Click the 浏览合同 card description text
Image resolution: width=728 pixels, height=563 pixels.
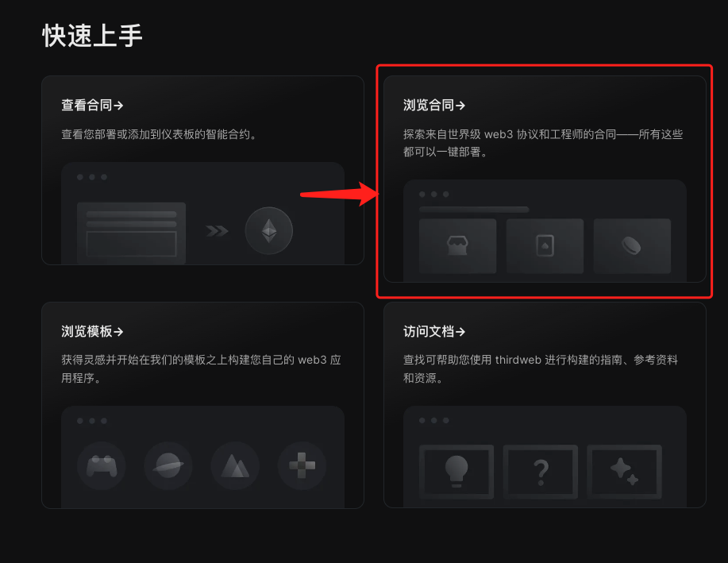(x=543, y=143)
